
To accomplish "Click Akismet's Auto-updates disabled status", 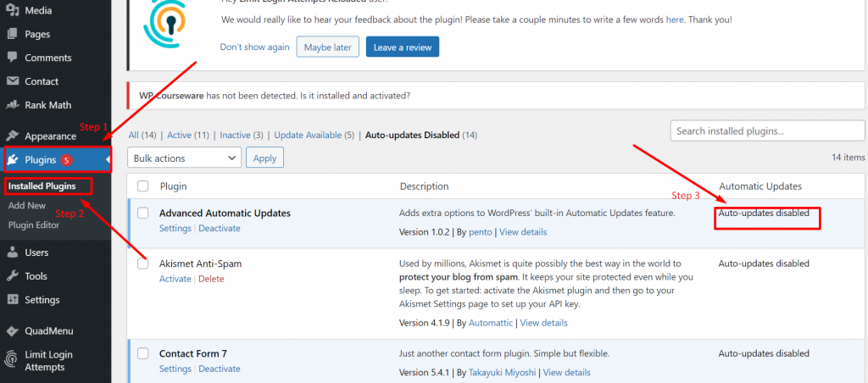I will click(764, 264).
